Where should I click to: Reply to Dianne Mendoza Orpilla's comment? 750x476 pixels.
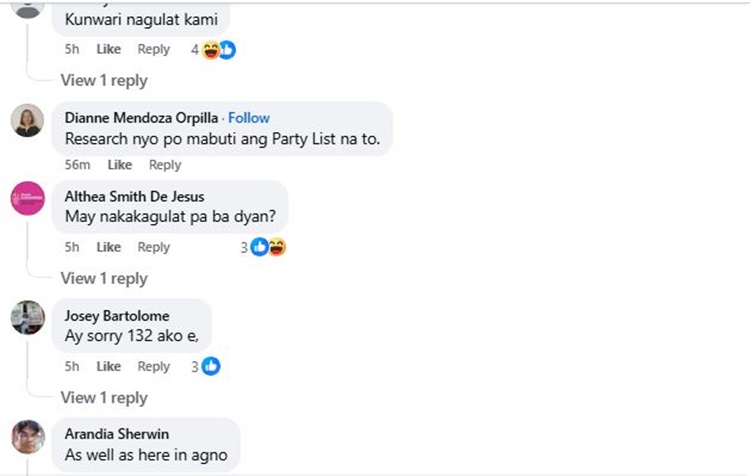pyautogui.click(x=165, y=165)
